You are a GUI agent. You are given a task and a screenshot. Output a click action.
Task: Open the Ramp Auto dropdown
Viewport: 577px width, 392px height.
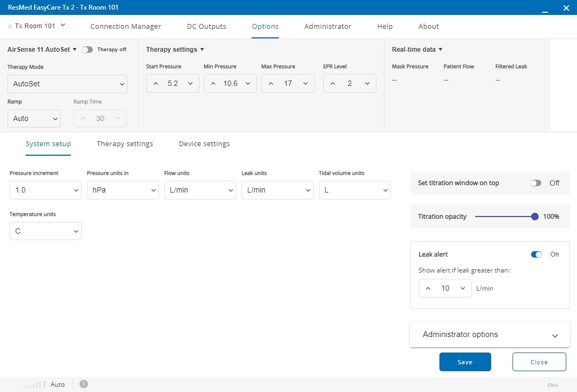[34, 118]
